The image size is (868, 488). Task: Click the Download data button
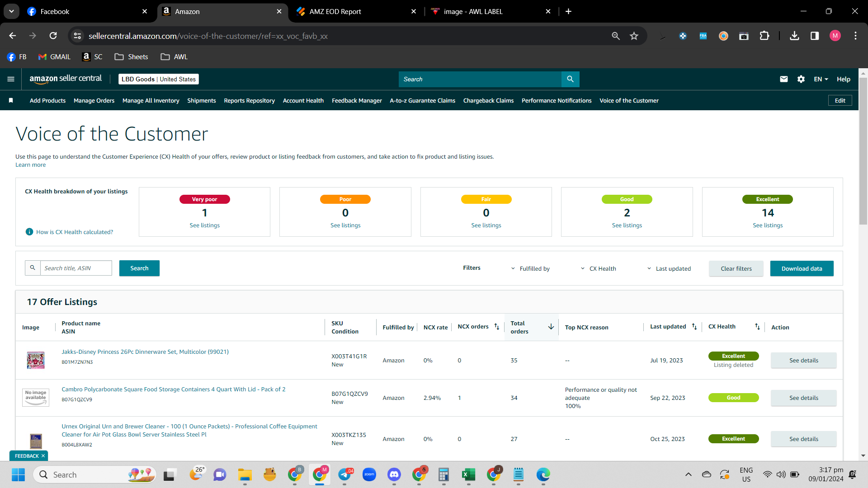pyautogui.click(x=802, y=268)
